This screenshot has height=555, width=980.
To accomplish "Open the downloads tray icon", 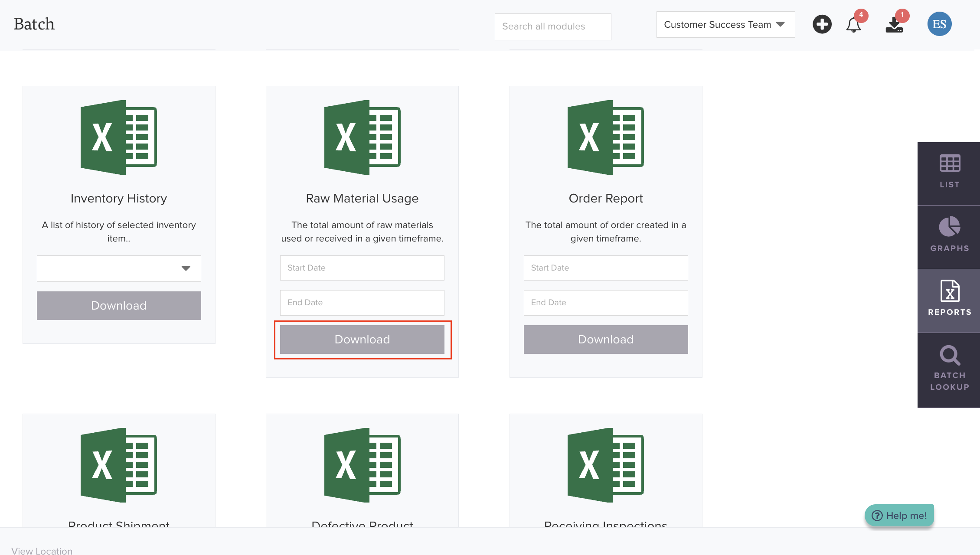I will coord(894,25).
